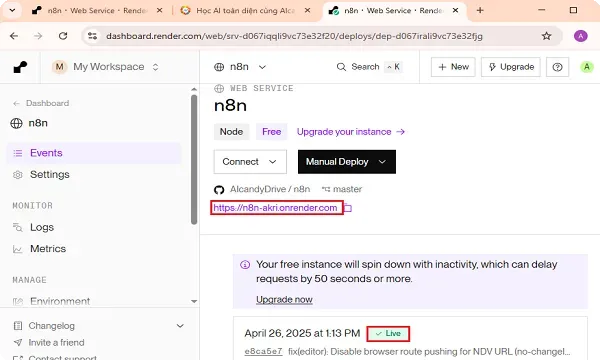
Task: Minimize the browser window
Action: click(x=541, y=10)
